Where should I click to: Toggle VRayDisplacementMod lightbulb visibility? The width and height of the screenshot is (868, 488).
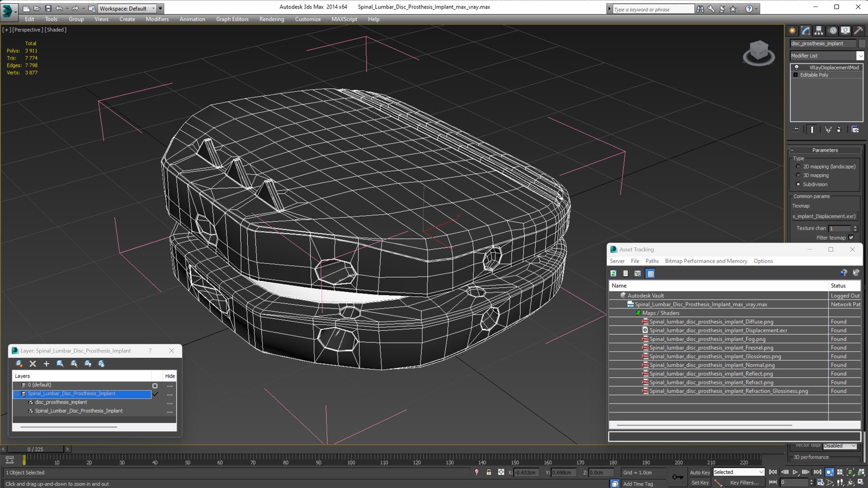[x=797, y=67]
